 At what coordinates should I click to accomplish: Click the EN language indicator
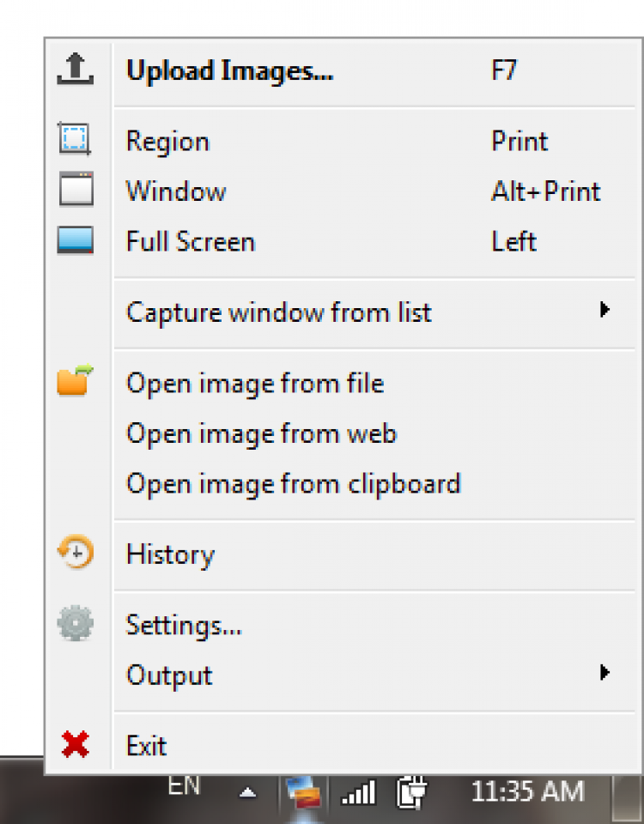(185, 785)
